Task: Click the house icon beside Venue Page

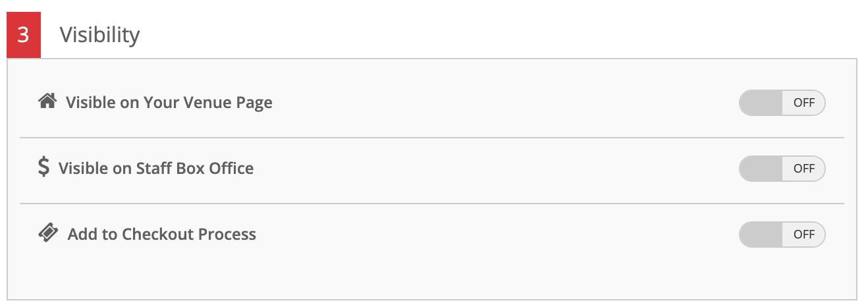Action: click(x=47, y=101)
